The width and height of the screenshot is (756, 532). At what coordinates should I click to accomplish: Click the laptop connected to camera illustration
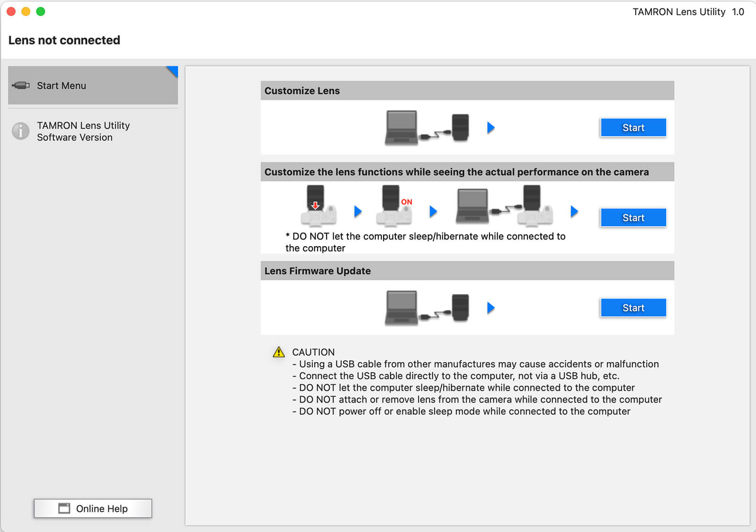pos(504,207)
